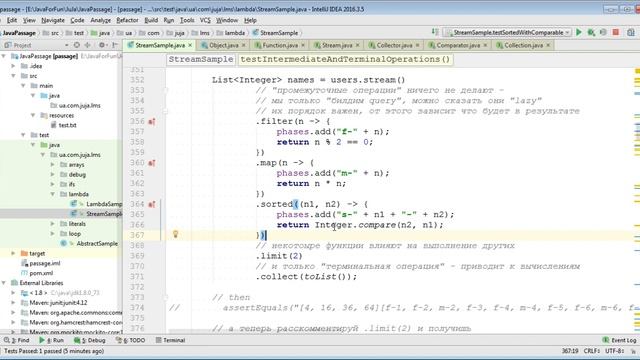Screen dimensions: 640x360
Task: Close the StreamSample.java tab
Action: pyautogui.click(x=190, y=45)
